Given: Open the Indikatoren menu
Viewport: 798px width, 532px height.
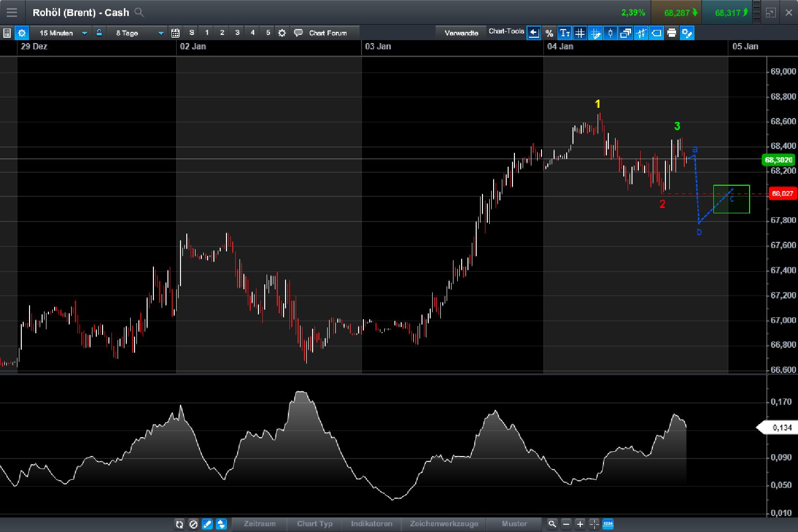Looking at the screenshot, I should 371,524.
